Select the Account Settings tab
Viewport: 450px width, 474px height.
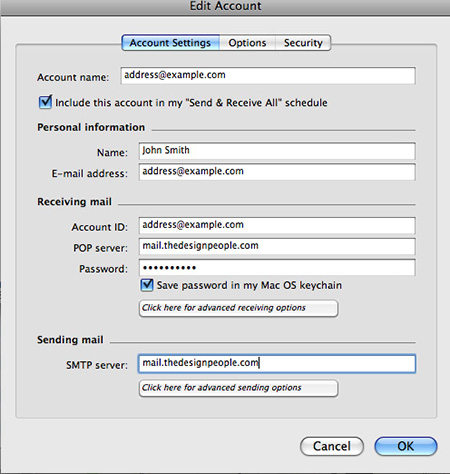(x=170, y=43)
